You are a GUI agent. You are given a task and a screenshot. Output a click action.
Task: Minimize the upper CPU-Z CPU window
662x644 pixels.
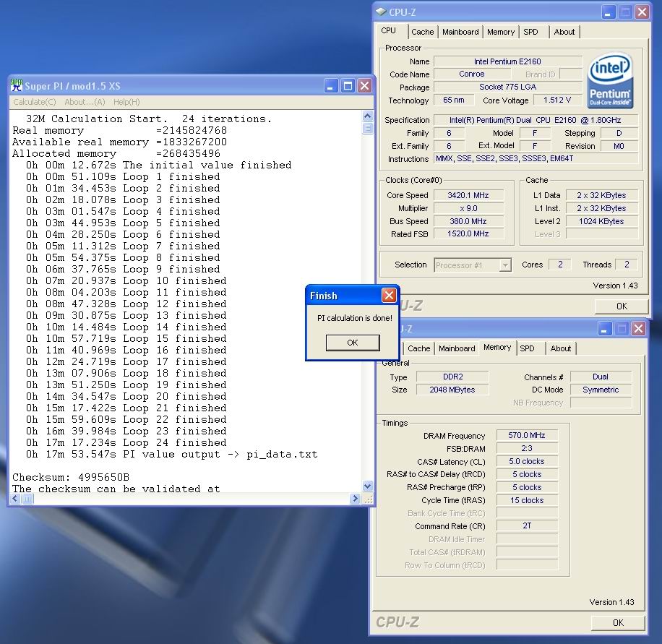coord(609,12)
